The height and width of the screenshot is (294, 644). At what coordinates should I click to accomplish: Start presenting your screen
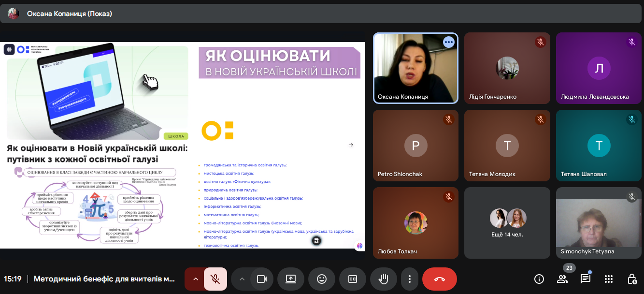click(x=290, y=279)
